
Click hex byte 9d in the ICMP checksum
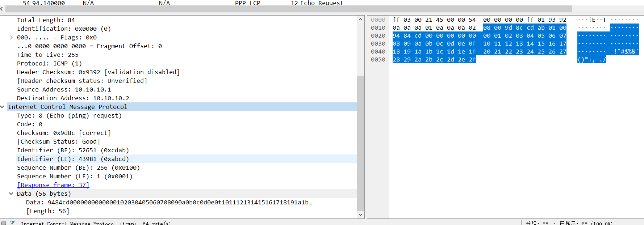pyautogui.click(x=509, y=28)
